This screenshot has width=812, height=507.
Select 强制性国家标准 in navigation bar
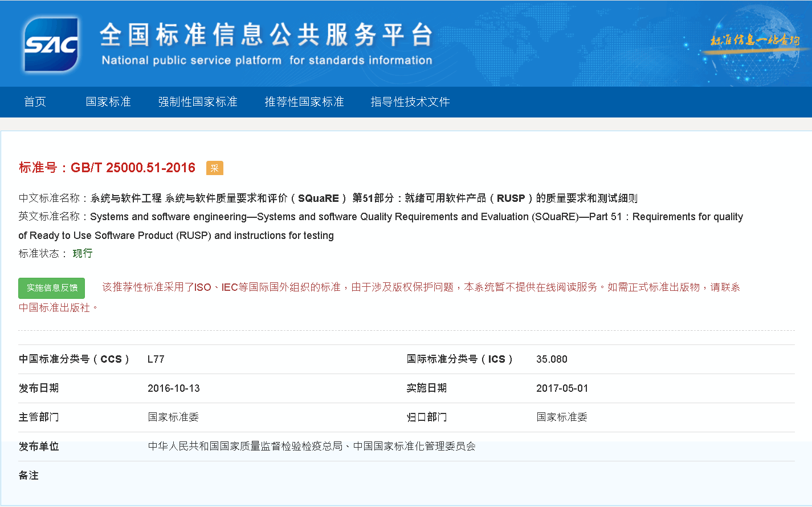tap(198, 102)
